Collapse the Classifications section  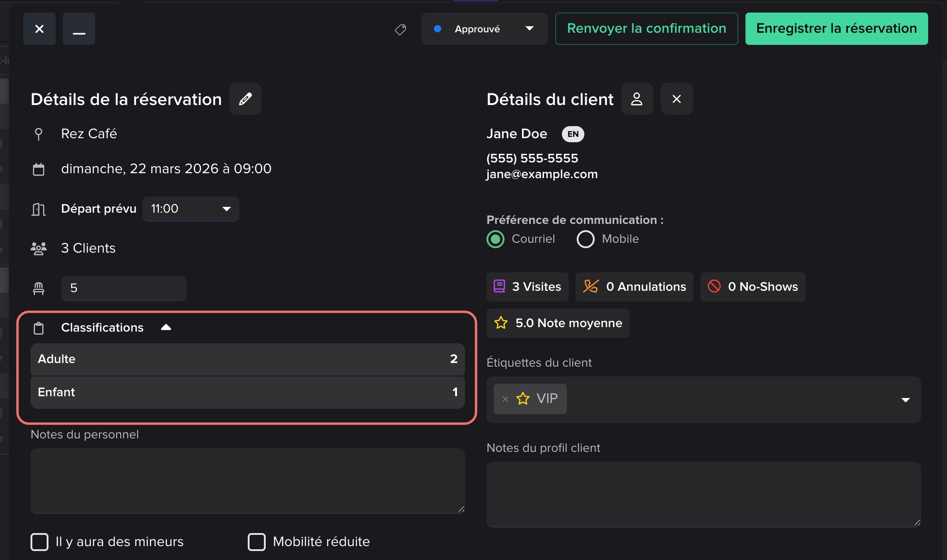pyautogui.click(x=166, y=328)
